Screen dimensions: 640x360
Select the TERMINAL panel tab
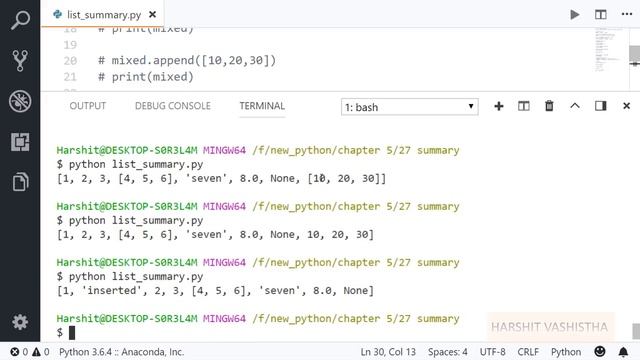point(262,106)
